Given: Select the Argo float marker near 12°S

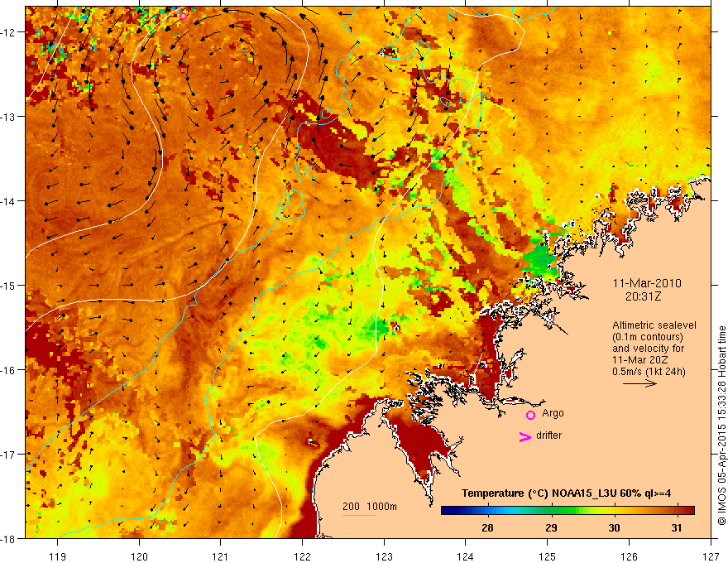Looking at the screenshot, I should 183,17.
